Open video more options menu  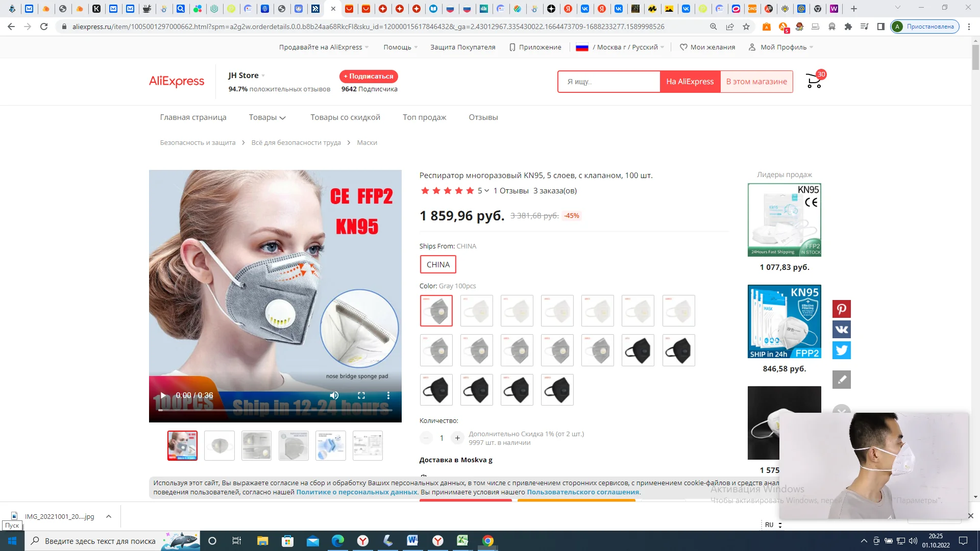tap(388, 395)
